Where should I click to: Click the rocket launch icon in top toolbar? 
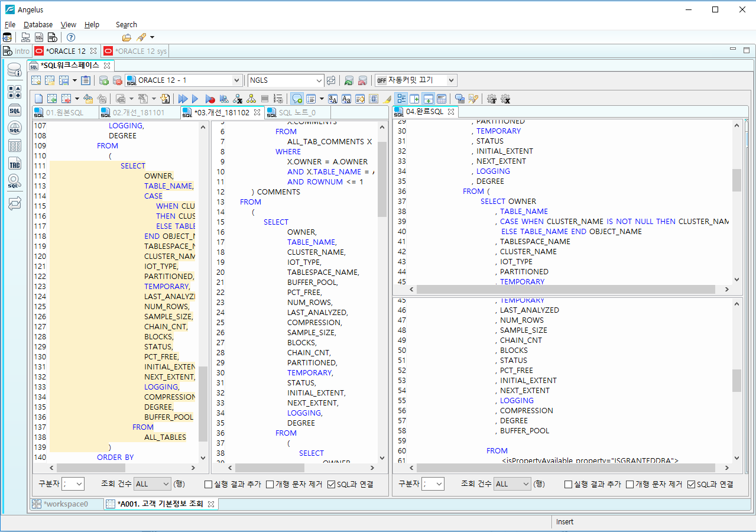(141, 37)
